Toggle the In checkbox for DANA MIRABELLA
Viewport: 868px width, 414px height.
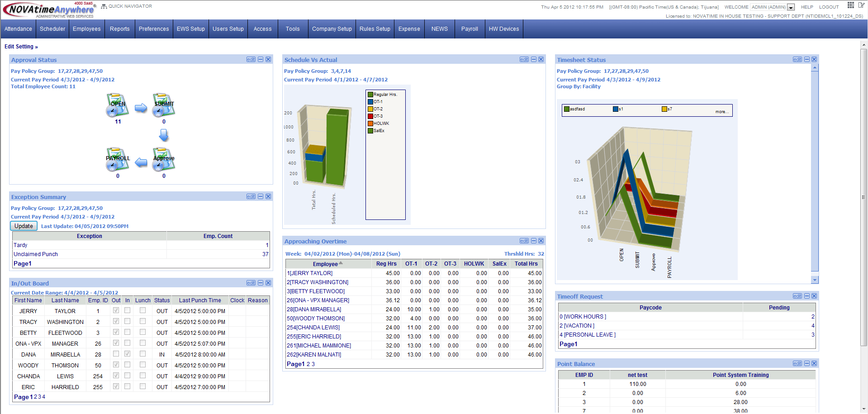click(127, 353)
